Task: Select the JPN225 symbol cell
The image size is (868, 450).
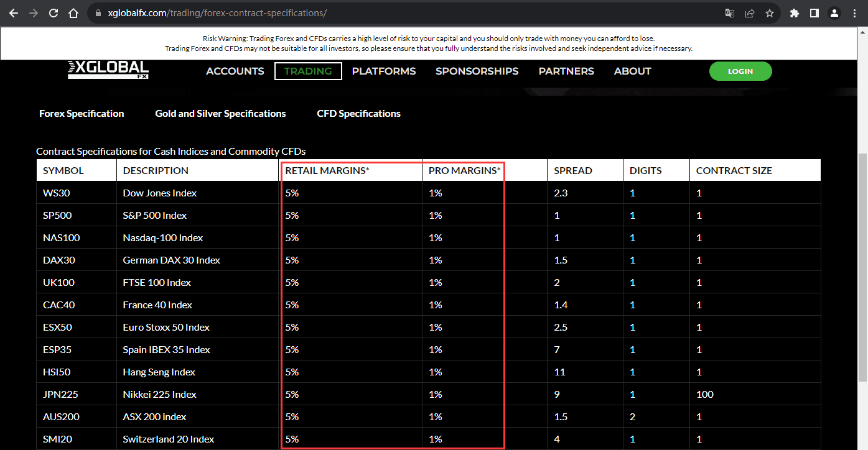Action: click(77, 394)
